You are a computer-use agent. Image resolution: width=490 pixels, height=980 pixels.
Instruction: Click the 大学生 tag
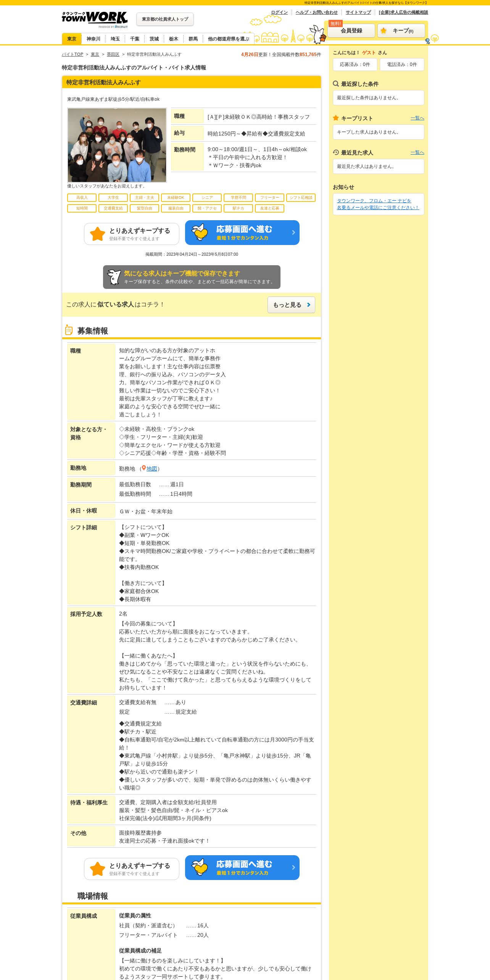[113, 198]
